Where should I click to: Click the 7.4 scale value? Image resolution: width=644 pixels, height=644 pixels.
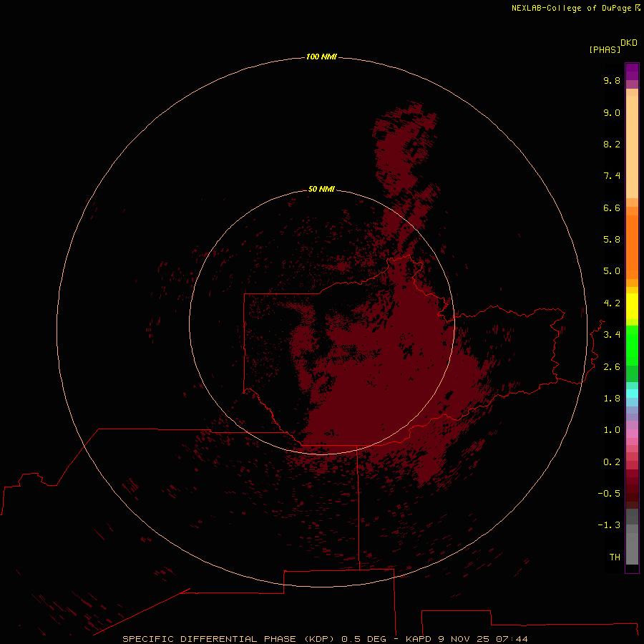pyautogui.click(x=612, y=176)
